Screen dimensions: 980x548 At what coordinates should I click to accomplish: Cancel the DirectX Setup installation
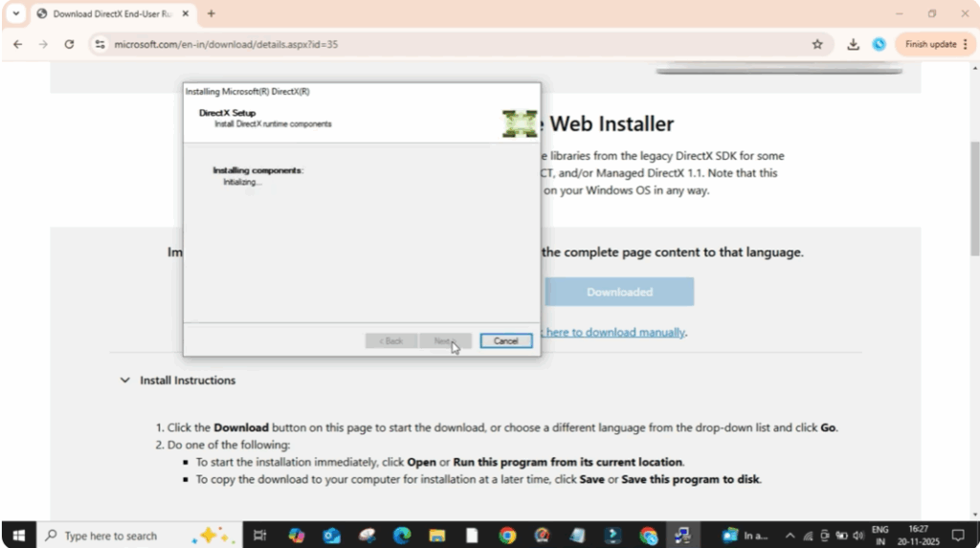pos(505,341)
